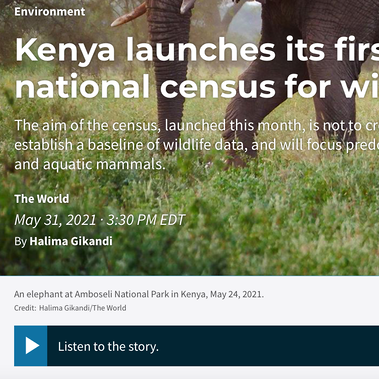Click the "Listen to the story." label
379x379 pixels.
[108, 346]
